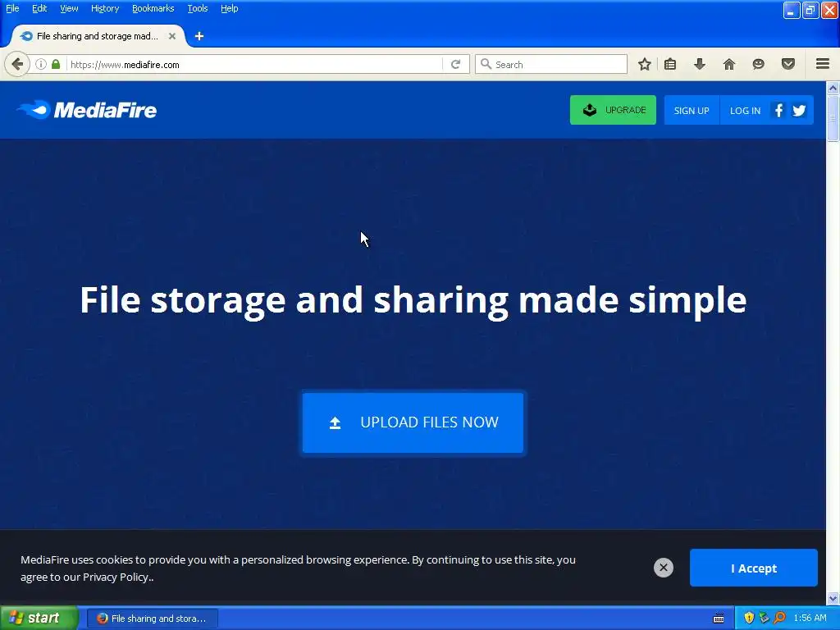Click the green UPGRADE button
840x630 pixels.
613,110
